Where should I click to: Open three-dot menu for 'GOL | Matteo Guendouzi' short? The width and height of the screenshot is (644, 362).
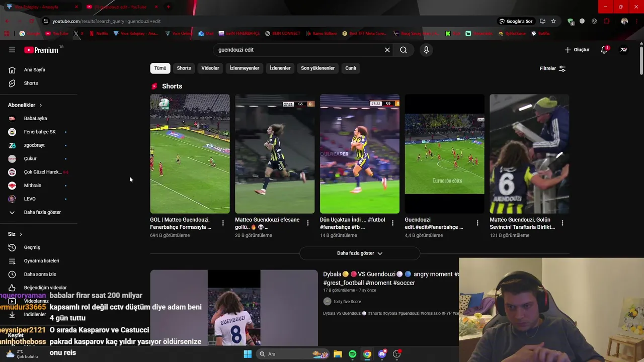coord(223,223)
